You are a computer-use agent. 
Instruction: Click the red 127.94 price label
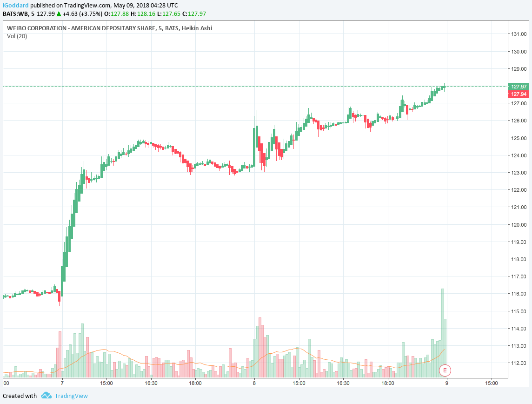(x=519, y=94)
